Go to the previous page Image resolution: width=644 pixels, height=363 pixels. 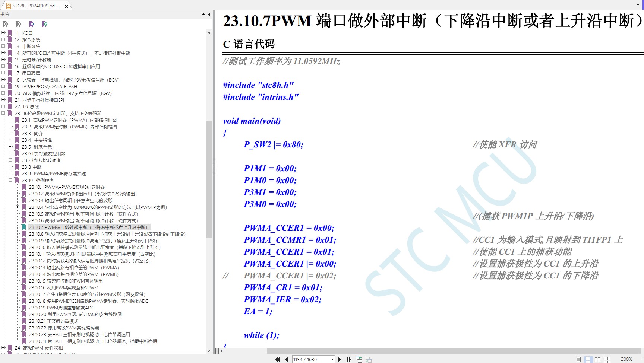click(x=287, y=359)
